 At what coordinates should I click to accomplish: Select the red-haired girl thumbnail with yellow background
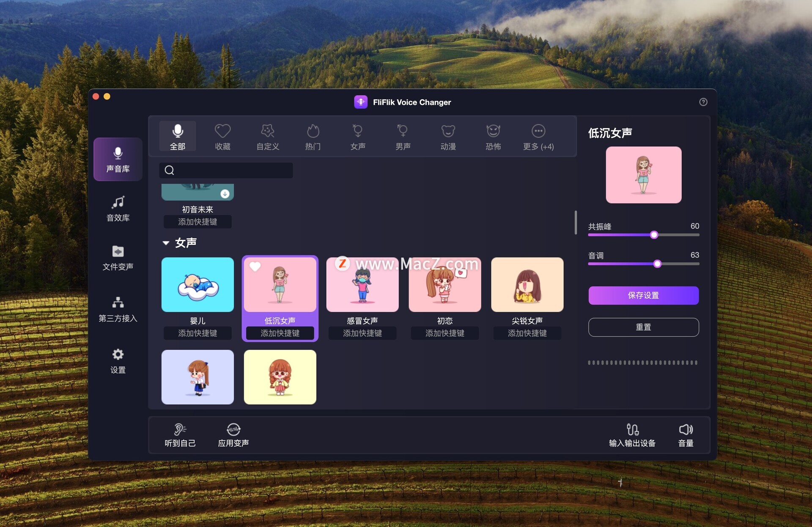click(x=280, y=377)
